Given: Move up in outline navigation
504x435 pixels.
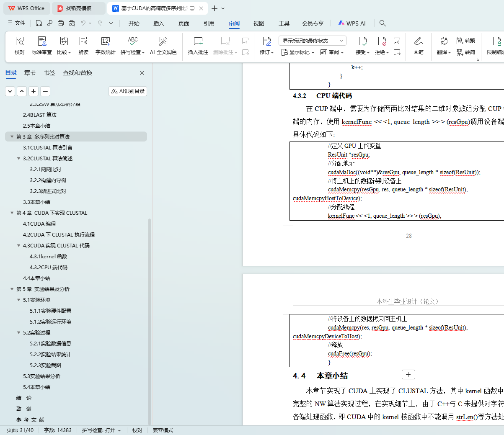Looking at the screenshot, I should tap(22, 91).
